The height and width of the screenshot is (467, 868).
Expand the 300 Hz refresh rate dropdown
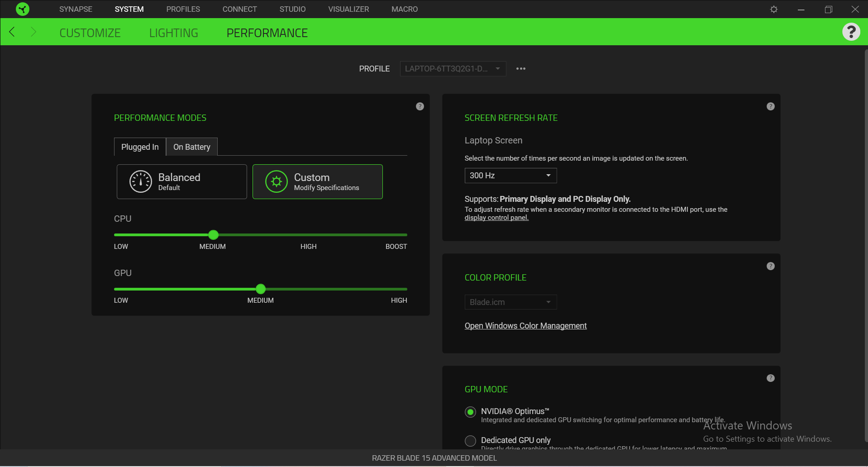click(x=510, y=176)
